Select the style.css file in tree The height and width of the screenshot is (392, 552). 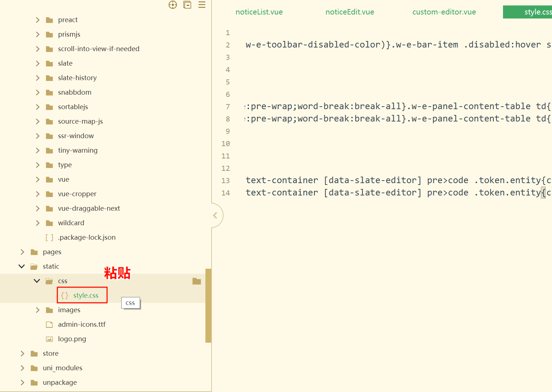(x=86, y=296)
